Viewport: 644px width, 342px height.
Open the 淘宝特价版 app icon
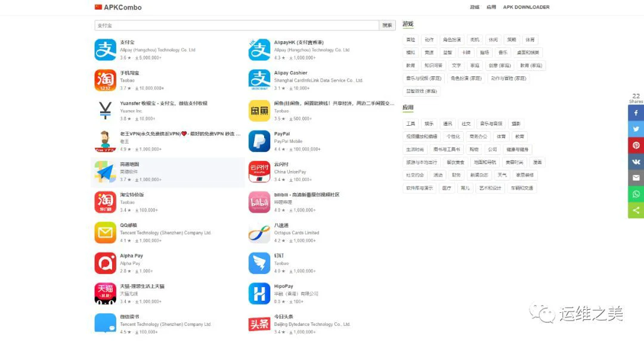click(x=105, y=202)
